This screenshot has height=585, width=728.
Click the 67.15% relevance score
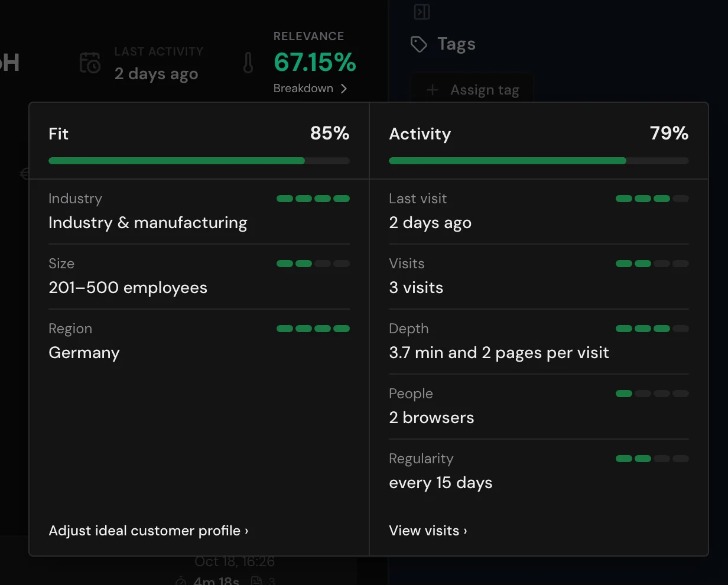(x=315, y=63)
